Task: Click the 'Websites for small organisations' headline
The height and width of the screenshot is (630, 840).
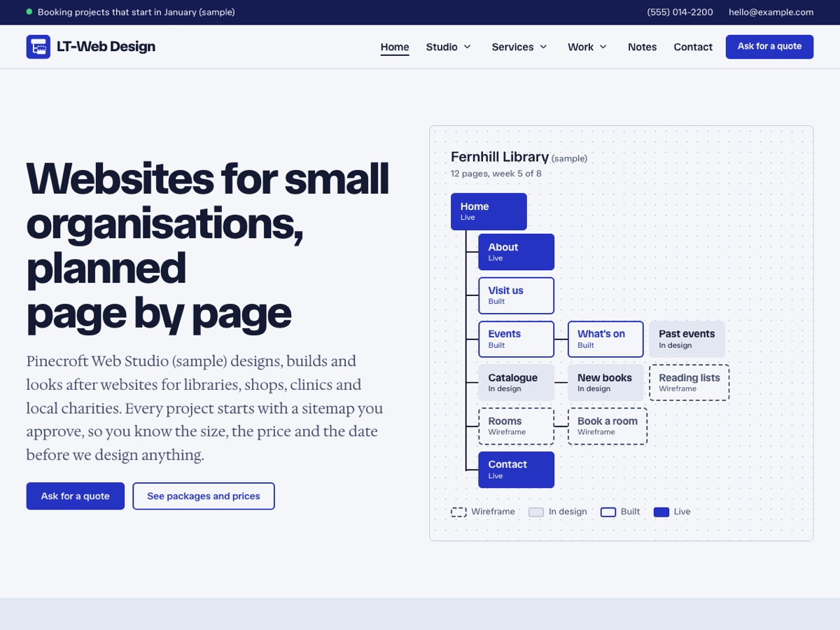Action: [x=208, y=246]
